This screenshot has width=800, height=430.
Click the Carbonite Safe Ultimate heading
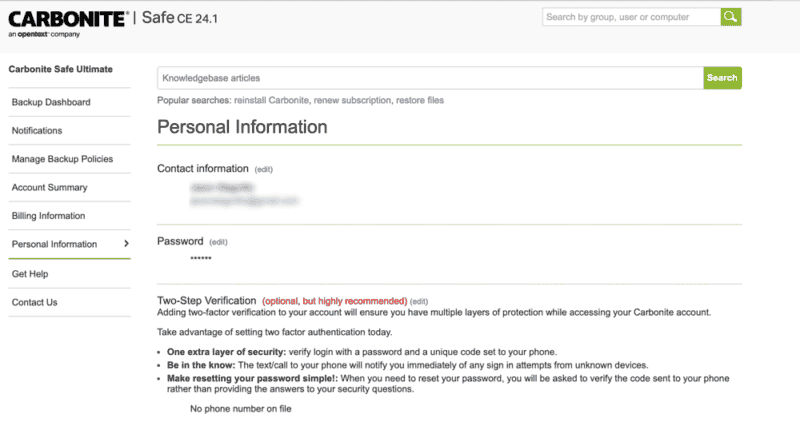[60, 69]
